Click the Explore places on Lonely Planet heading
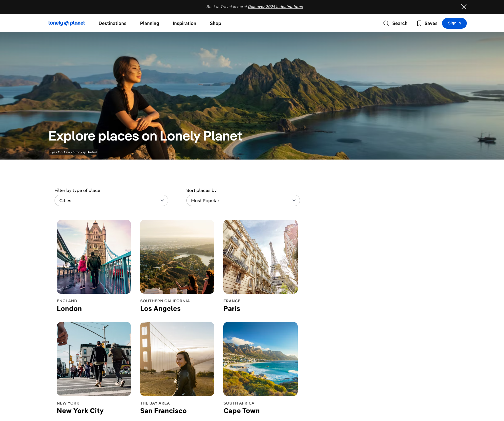The width and height of the screenshot is (504, 421). 145,136
